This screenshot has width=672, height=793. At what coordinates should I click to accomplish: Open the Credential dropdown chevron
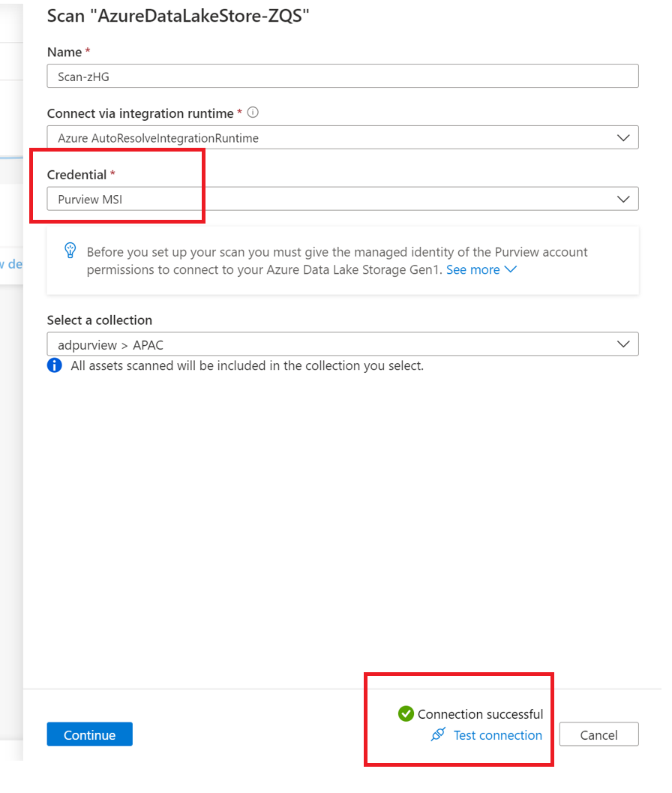point(622,200)
